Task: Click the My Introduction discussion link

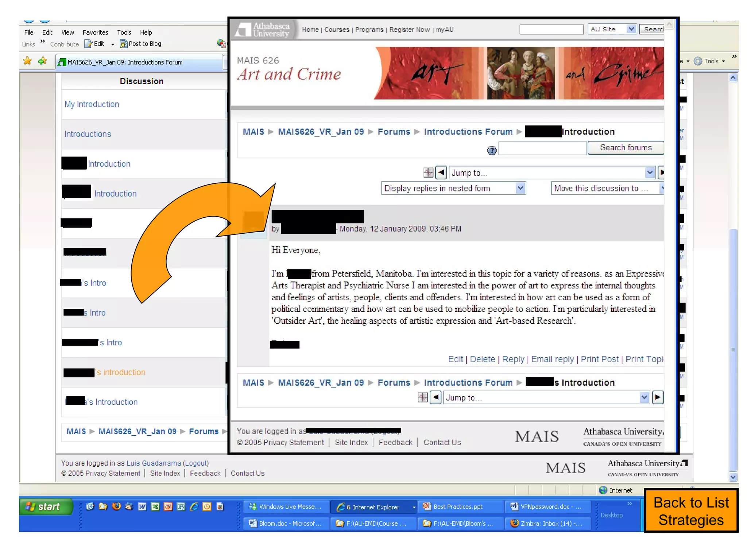Action: 92,104
